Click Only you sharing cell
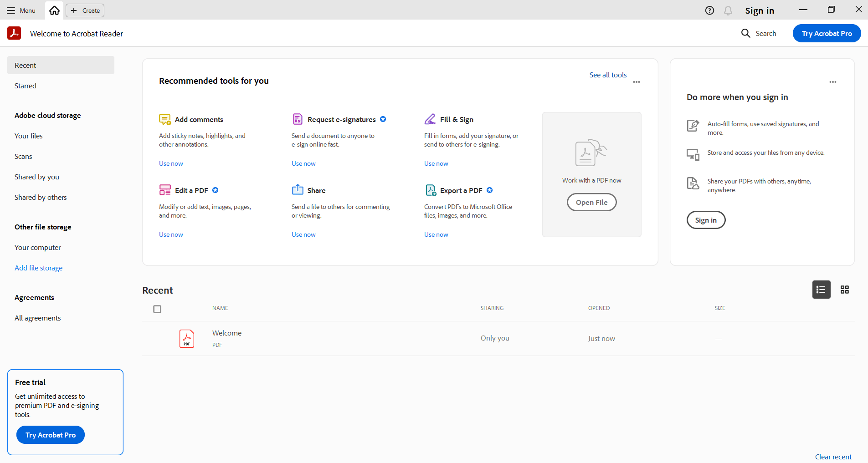 495,338
